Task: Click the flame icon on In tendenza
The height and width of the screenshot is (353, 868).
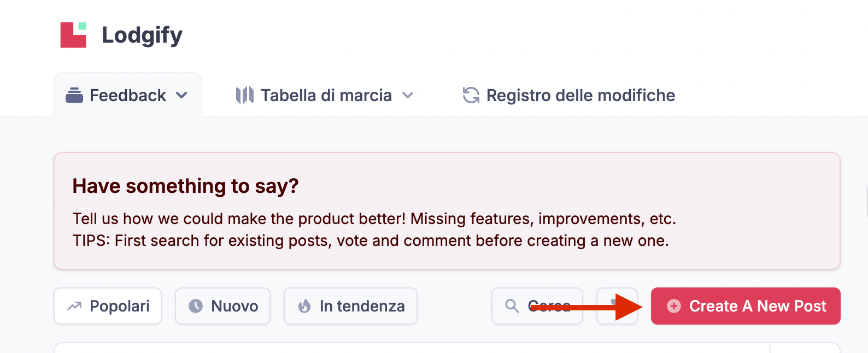Action: (304, 306)
